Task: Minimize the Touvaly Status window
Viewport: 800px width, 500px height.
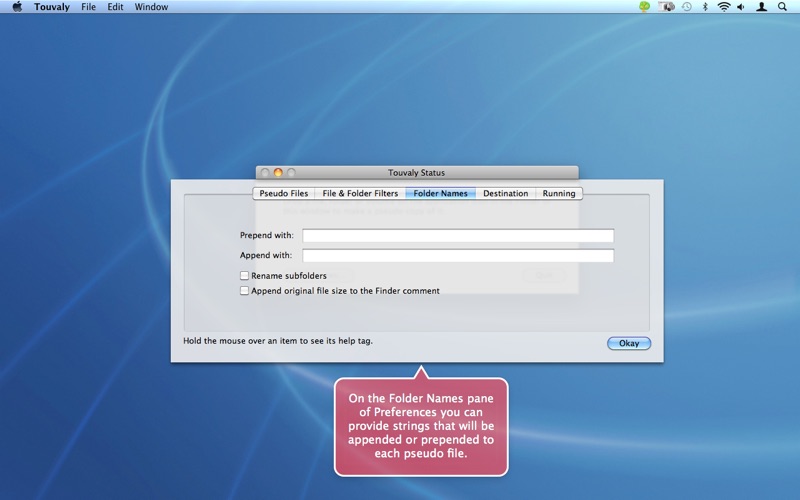Action: (x=278, y=172)
